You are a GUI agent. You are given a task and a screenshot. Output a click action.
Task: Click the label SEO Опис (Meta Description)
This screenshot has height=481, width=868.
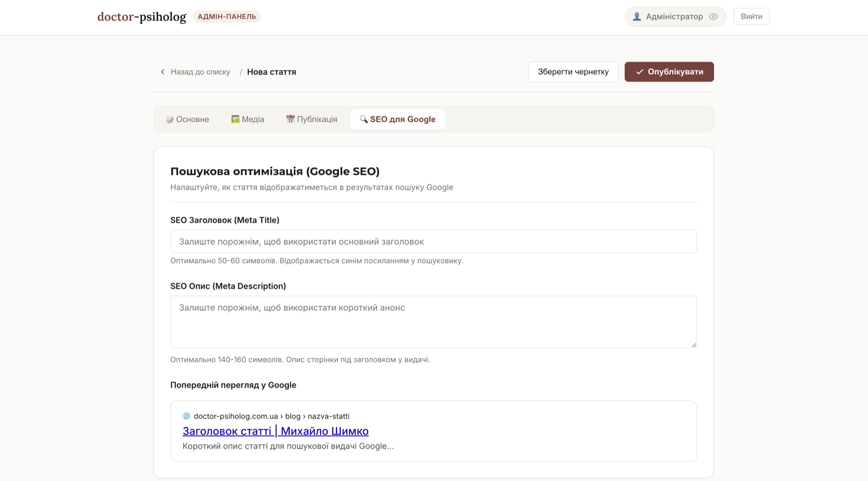click(x=228, y=286)
